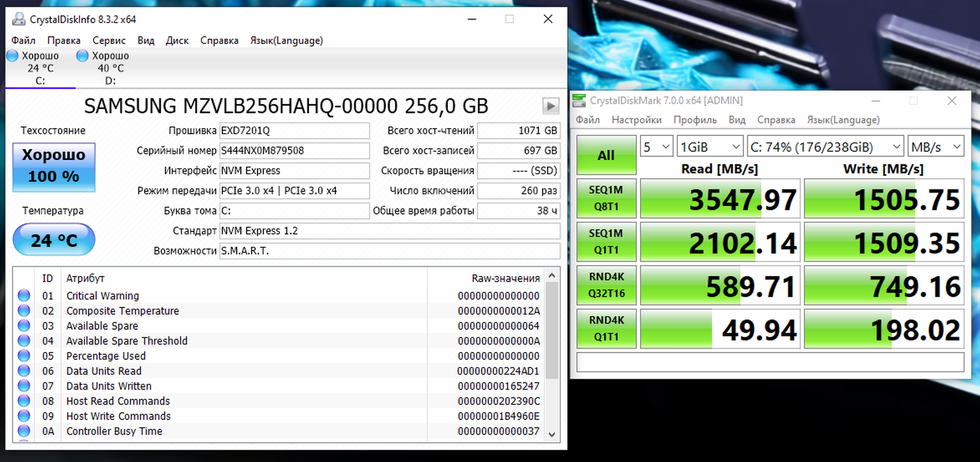Open Файл menu in CrystalDiskMark
The width and height of the screenshot is (980, 462).
click(588, 120)
